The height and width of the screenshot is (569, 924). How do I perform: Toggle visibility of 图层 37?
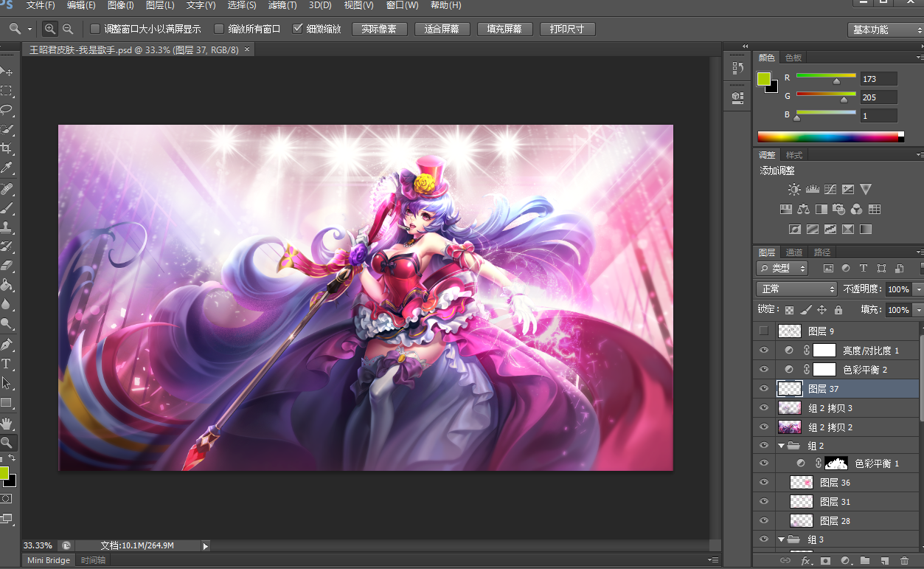click(x=764, y=389)
